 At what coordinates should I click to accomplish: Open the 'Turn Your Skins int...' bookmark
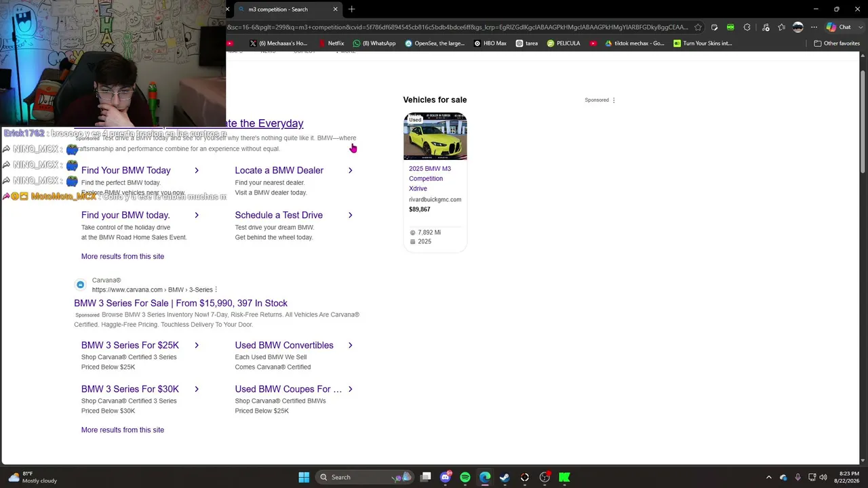[703, 43]
